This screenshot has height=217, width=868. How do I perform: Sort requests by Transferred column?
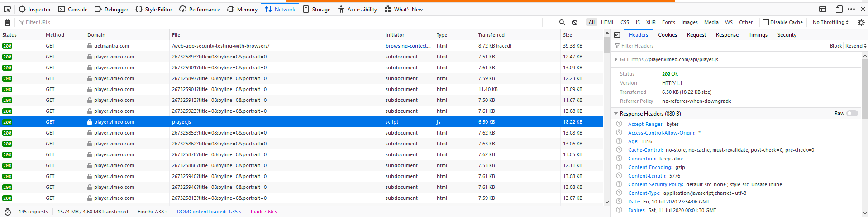pyautogui.click(x=518, y=35)
